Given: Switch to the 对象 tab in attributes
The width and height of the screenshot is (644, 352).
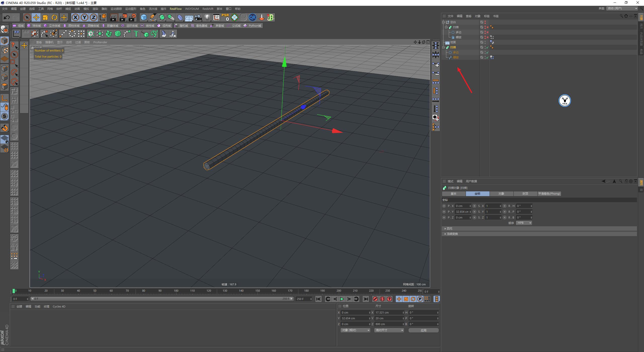Looking at the screenshot, I should [501, 194].
